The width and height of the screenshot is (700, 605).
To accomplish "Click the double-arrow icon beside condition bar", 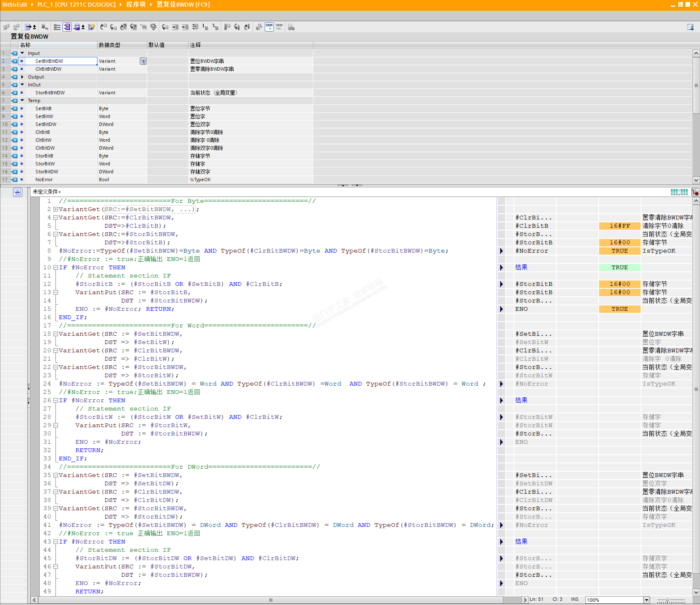I will 18,193.
